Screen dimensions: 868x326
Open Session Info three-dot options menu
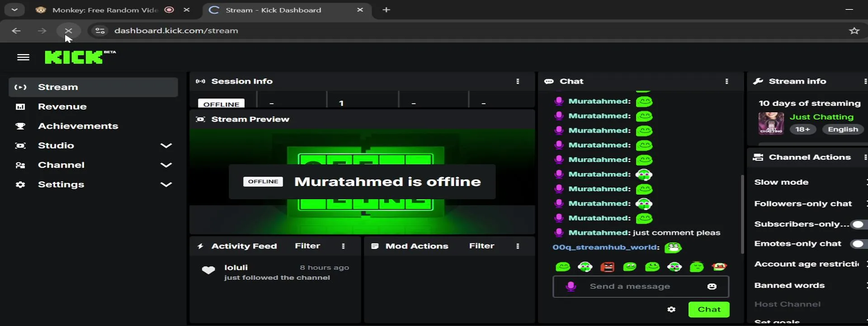click(518, 81)
